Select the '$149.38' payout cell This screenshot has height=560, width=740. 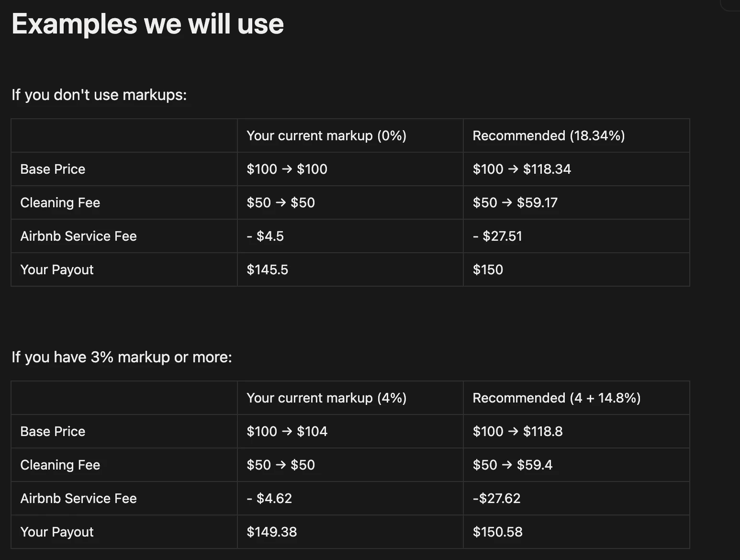point(271,532)
